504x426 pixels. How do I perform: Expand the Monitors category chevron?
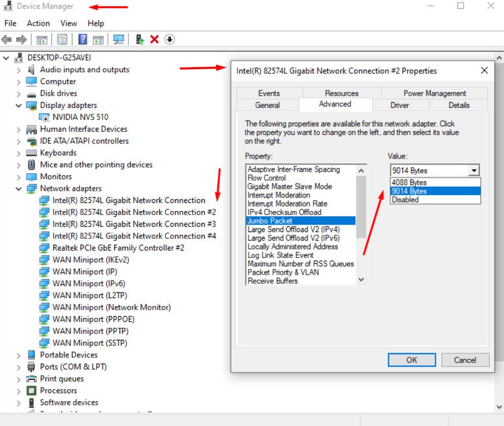pos(19,177)
